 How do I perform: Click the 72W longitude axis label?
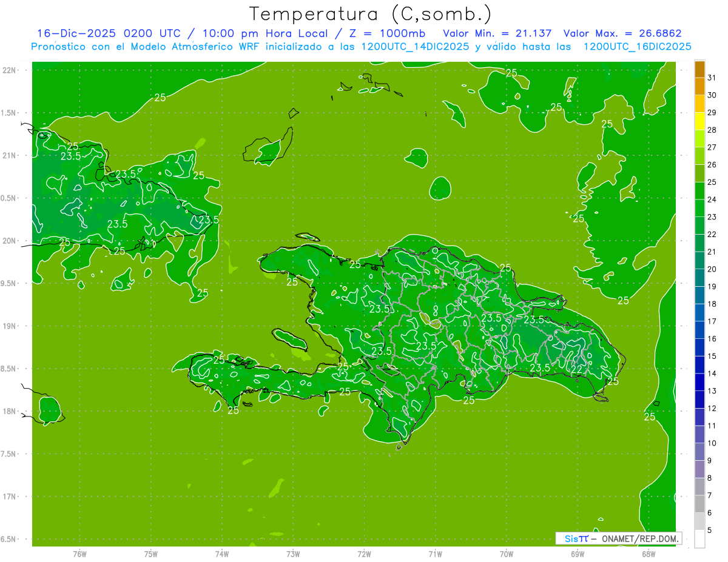coord(364,554)
